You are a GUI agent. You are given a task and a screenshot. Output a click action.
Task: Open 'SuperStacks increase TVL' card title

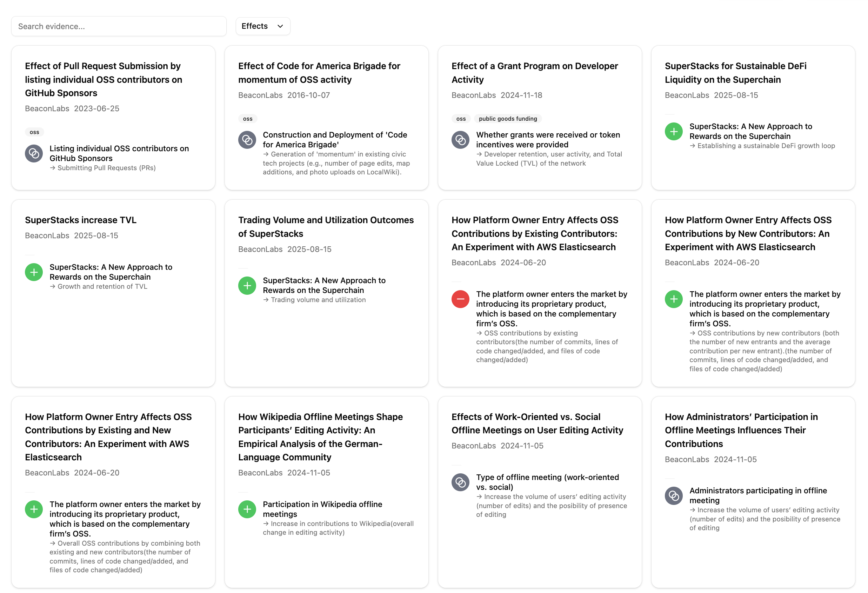(x=81, y=220)
